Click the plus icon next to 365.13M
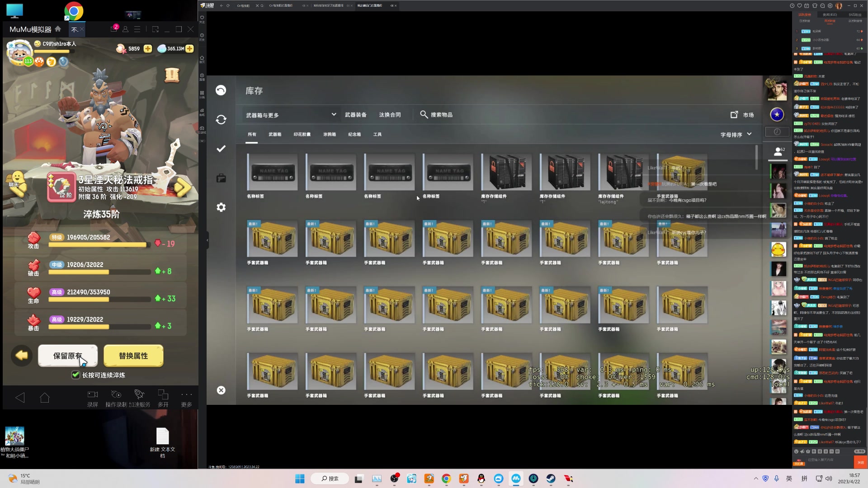Viewport: 868px width, 488px height. (x=189, y=48)
